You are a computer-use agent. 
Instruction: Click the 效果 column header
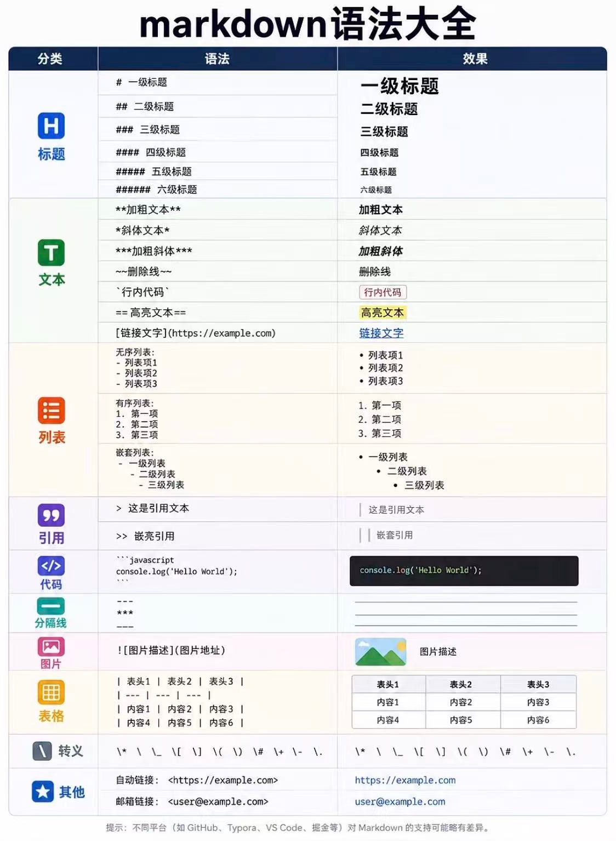click(x=475, y=59)
